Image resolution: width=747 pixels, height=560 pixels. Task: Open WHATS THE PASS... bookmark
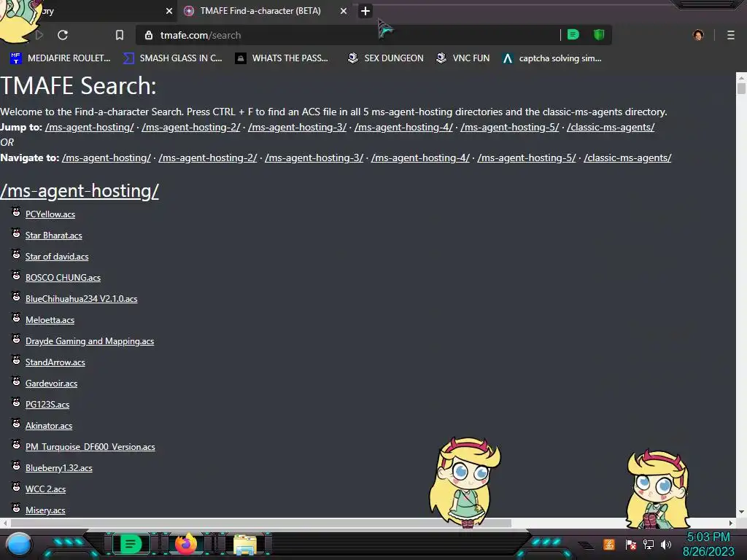click(282, 58)
